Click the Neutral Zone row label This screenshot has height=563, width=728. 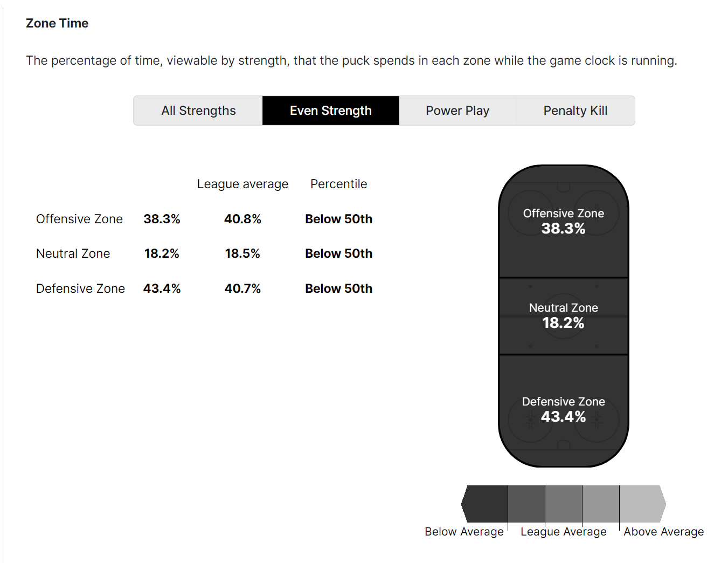pyautogui.click(x=73, y=253)
